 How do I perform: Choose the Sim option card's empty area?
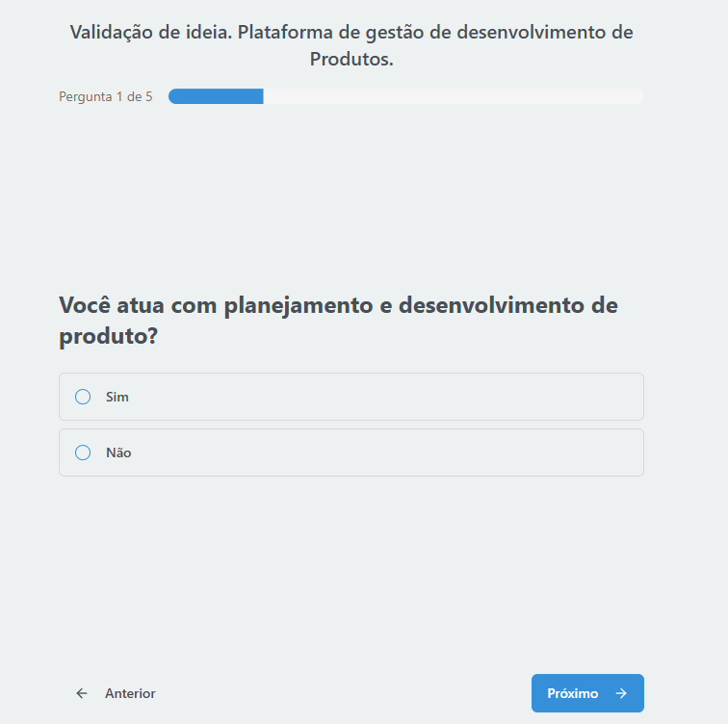[385, 397]
